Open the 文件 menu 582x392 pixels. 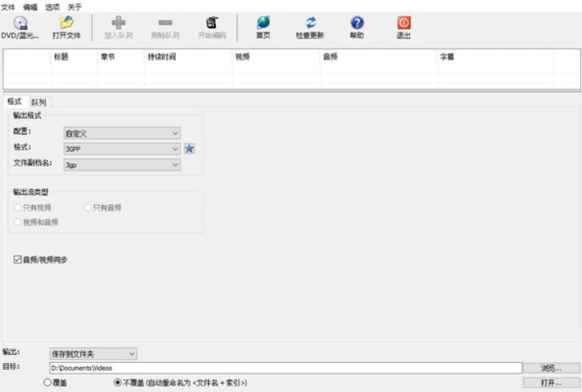point(8,7)
